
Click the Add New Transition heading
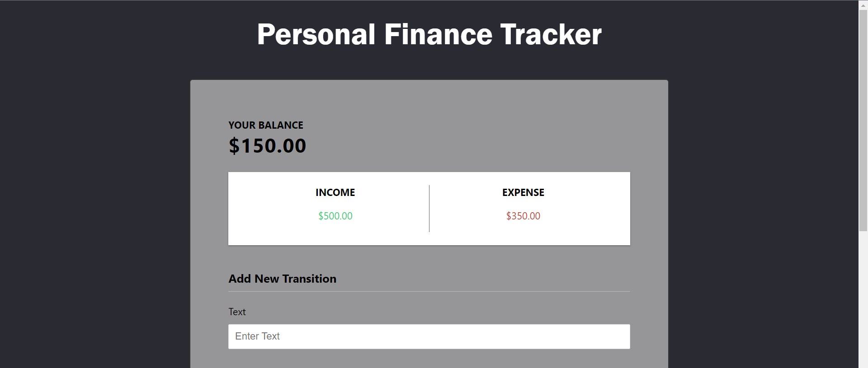point(282,279)
